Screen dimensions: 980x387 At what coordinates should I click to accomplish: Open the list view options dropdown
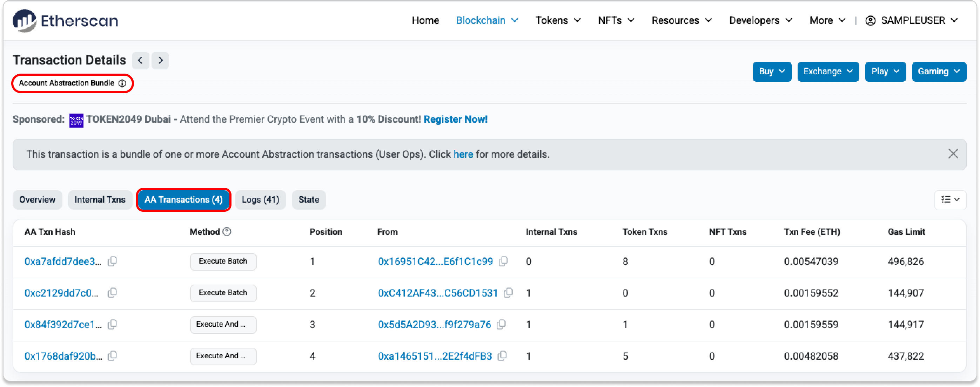(x=950, y=199)
